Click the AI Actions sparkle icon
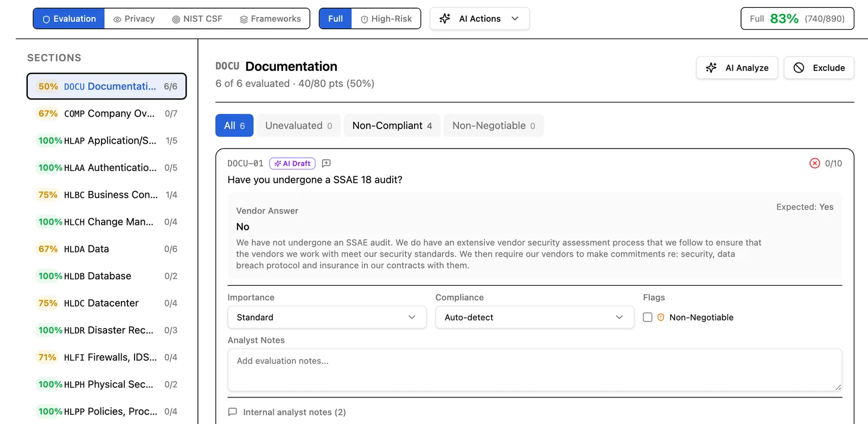Image resolution: width=868 pixels, height=424 pixels. 445,18
